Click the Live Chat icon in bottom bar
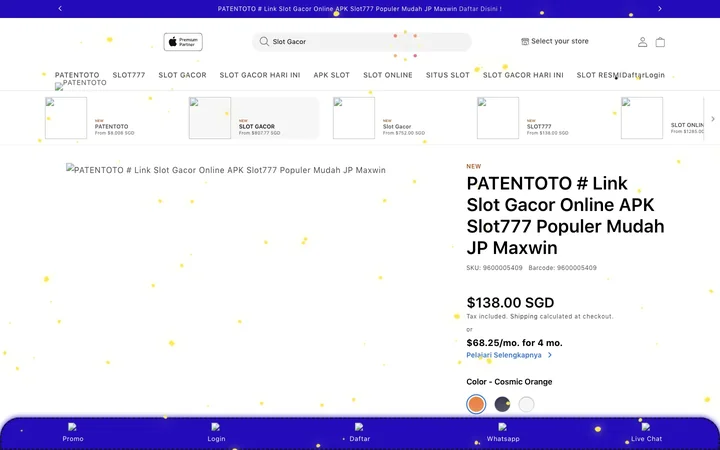 pos(646,428)
